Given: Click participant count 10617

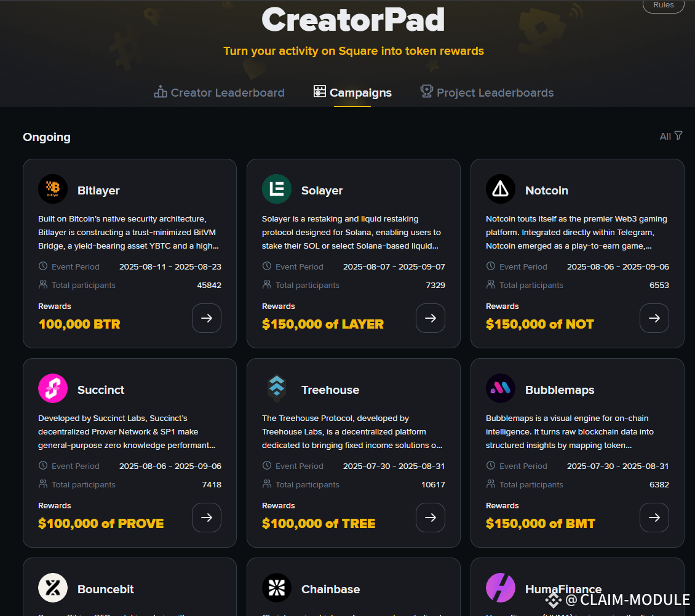Looking at the screenshot, I should [x=432, y=485].
